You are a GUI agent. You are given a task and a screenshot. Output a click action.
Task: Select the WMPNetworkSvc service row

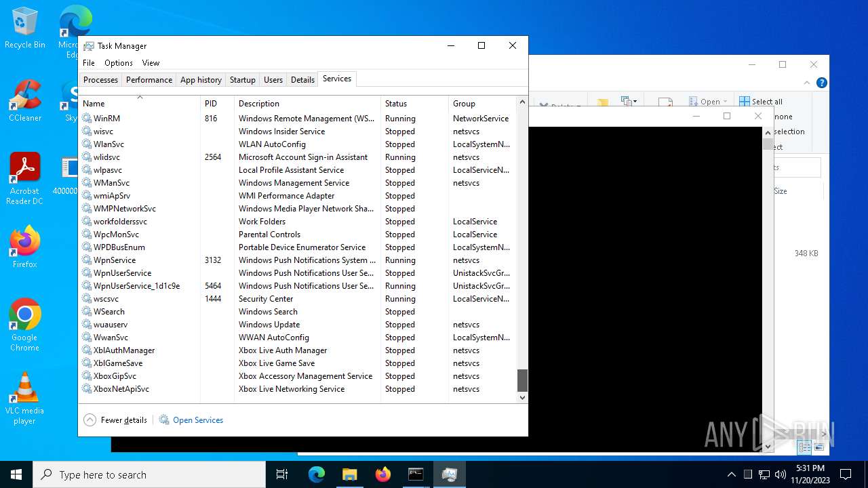pos(298,209)
